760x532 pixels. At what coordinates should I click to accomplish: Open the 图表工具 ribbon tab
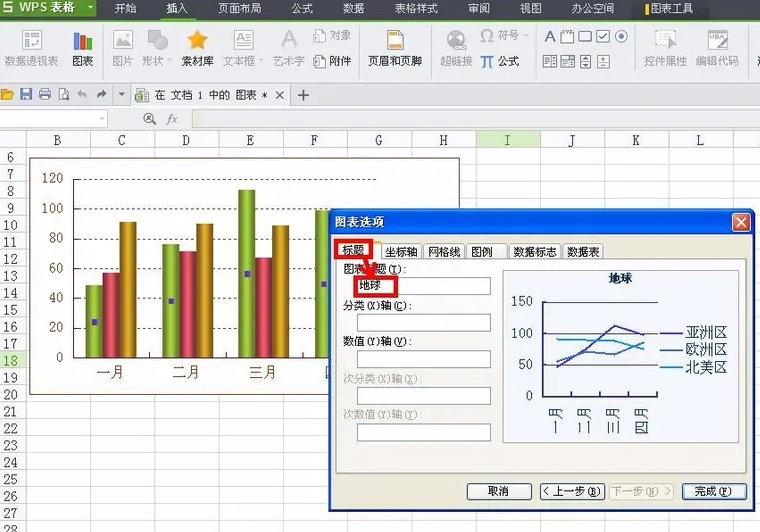[x=669, y=8]
